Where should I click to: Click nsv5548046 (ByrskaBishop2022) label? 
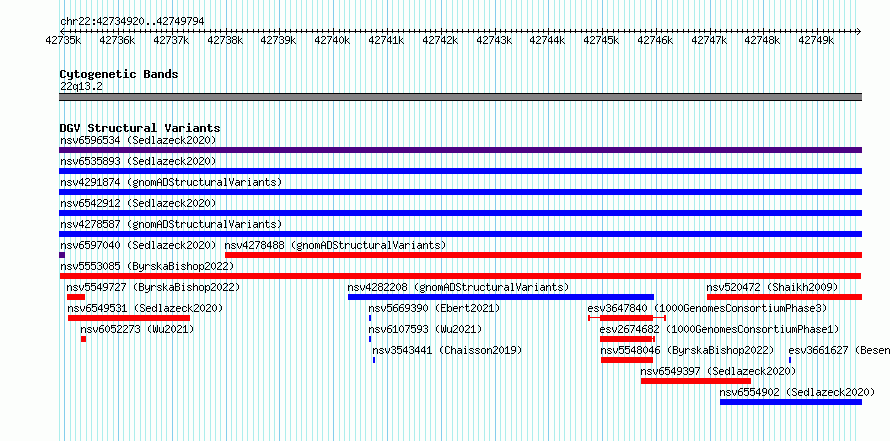[x=687, y=350]
